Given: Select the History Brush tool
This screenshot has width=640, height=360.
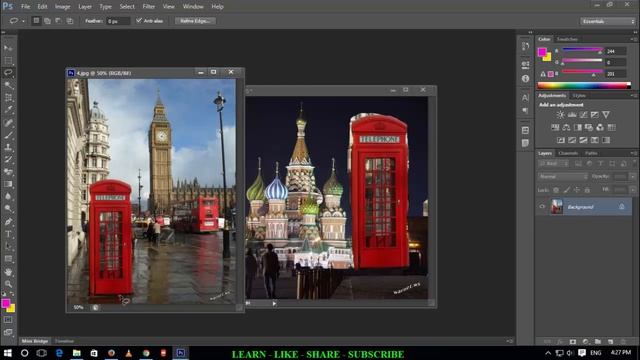Looking at the screenshot, I should point(8,160).
